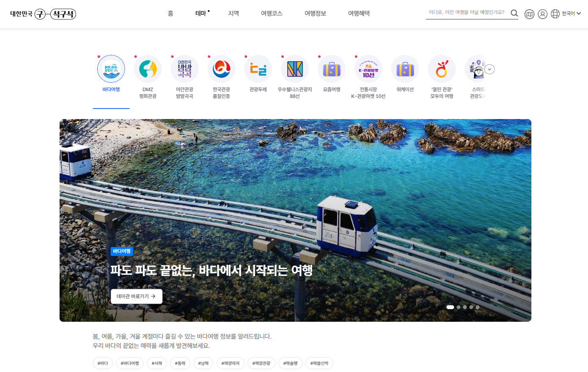The width and height of the screenshot is (588, 372).
Task: Select the 우수웰니스관광지 88선 icon
Action: pos(295,69)
